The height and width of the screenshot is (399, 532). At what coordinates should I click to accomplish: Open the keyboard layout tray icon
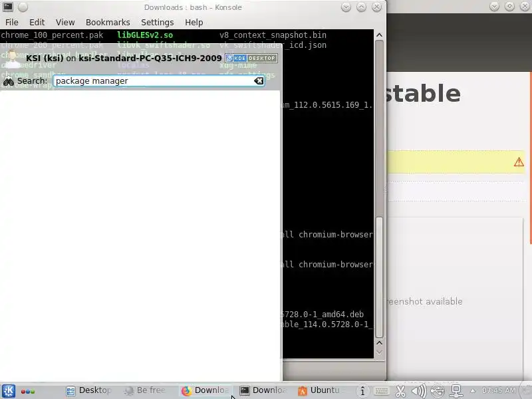(382, 391)
